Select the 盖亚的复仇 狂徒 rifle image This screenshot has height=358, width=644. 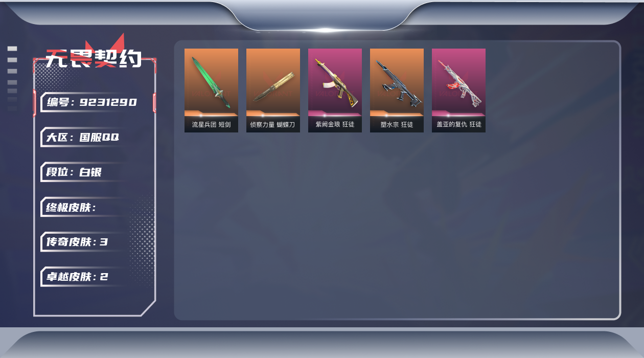458,82
